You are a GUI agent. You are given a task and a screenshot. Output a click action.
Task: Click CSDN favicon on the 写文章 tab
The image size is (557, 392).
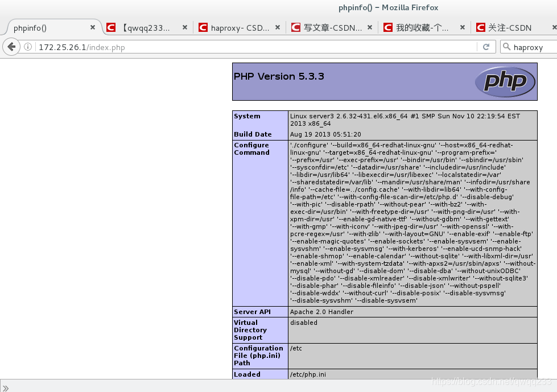pyautogui.click(x=295, y=27)
